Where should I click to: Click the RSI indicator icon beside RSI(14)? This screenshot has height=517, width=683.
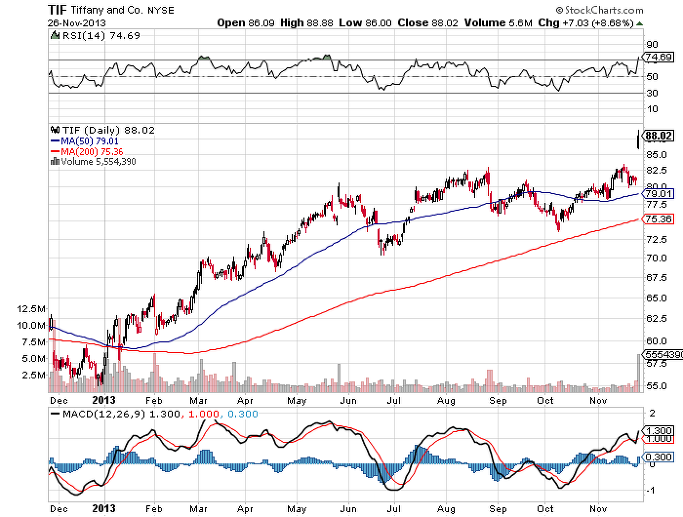[55, 35]
